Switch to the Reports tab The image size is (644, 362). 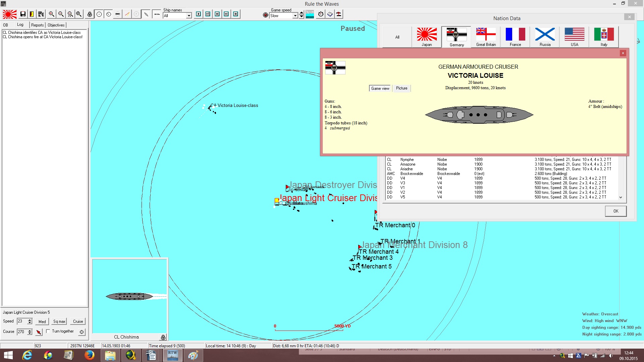[x=38, y=25]
